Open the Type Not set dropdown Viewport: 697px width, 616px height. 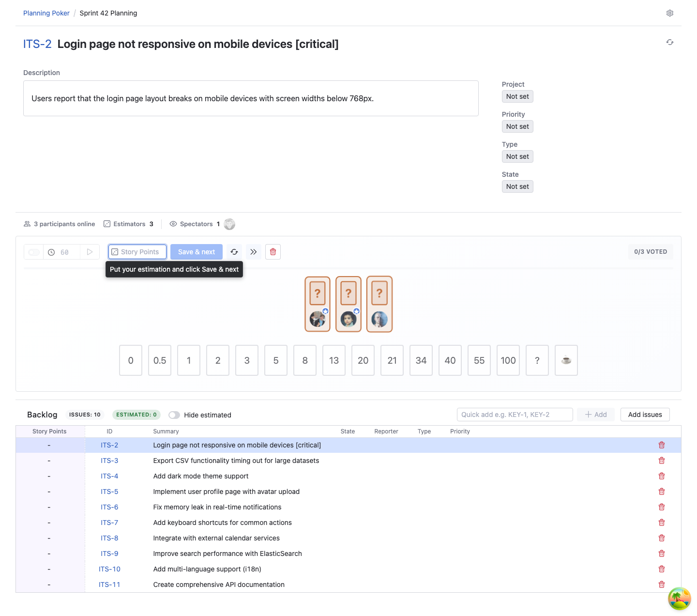point(517,156)
